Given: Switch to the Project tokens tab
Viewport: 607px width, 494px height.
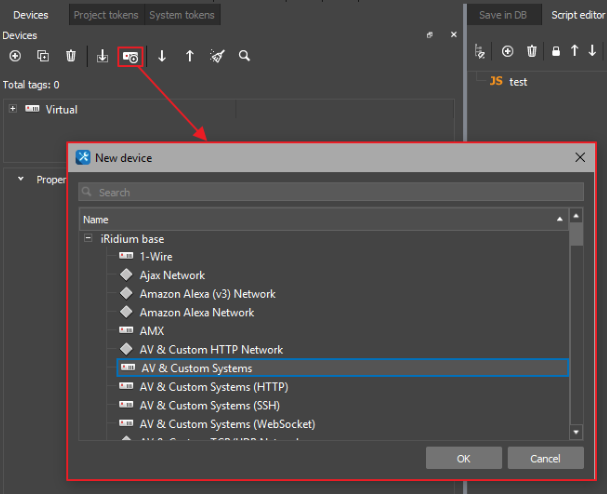Looking at the screenshot, I should (106, 15).
